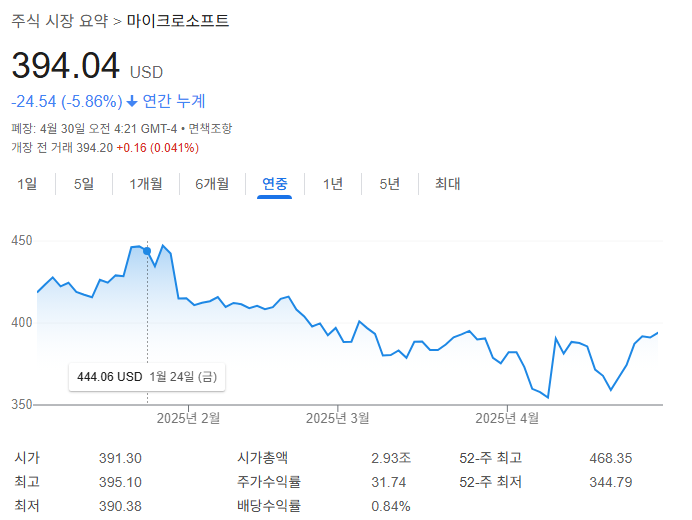Click the 개장 전 거래 394.20 text

pyautogui.click(x=62, y=147)
